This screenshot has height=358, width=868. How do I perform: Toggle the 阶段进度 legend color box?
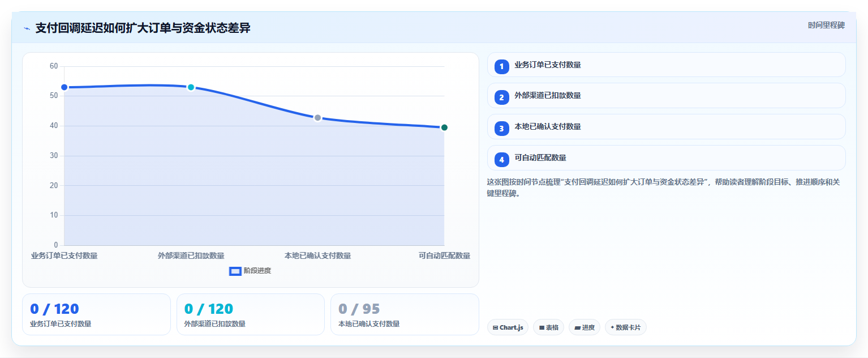click(235, 271)
